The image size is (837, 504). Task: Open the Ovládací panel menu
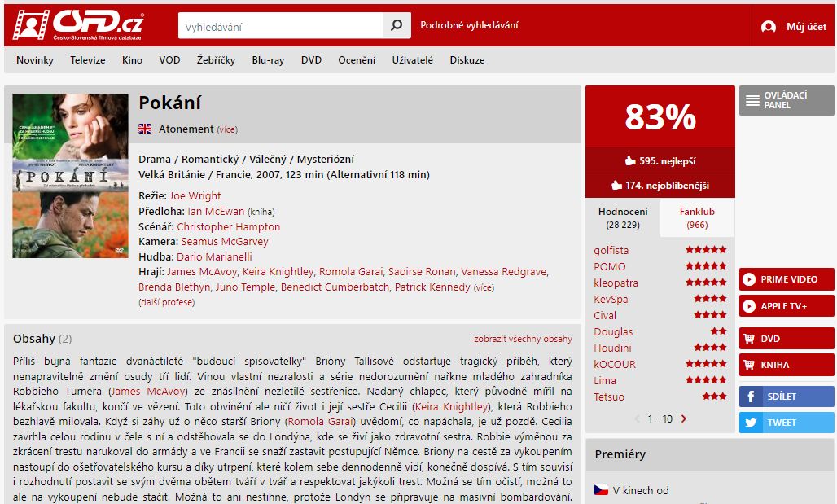coord(787,100)
